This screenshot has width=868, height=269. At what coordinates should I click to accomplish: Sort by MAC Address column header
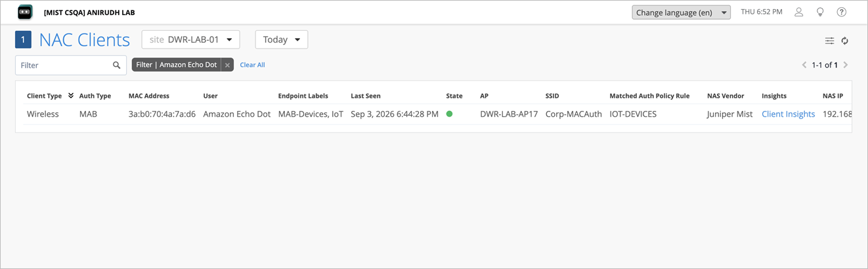click(x=149, y=96)
